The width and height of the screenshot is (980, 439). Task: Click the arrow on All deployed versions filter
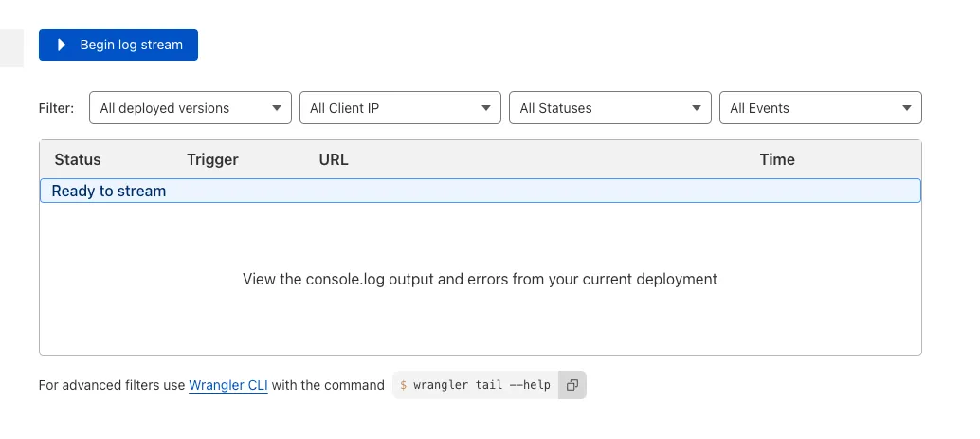pyautogui.click(x=276, y=108)
